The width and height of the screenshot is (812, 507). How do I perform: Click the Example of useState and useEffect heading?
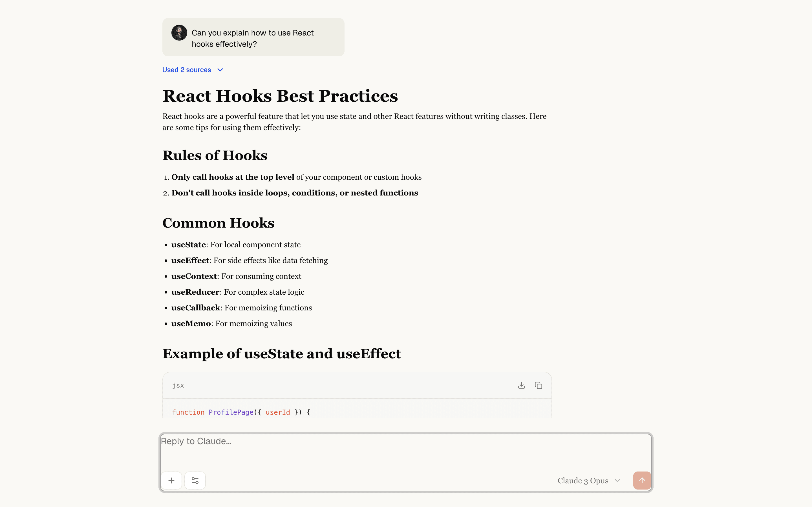tap(281, 354)
